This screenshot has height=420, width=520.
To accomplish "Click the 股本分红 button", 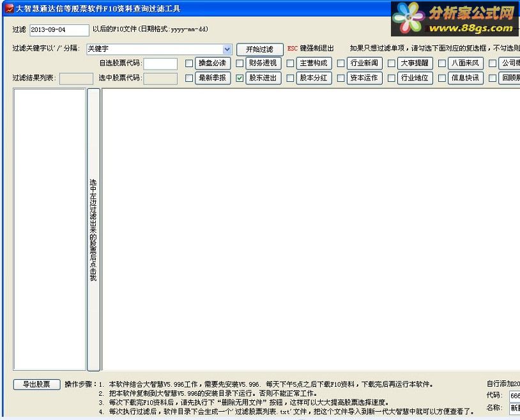I will 314,78.
